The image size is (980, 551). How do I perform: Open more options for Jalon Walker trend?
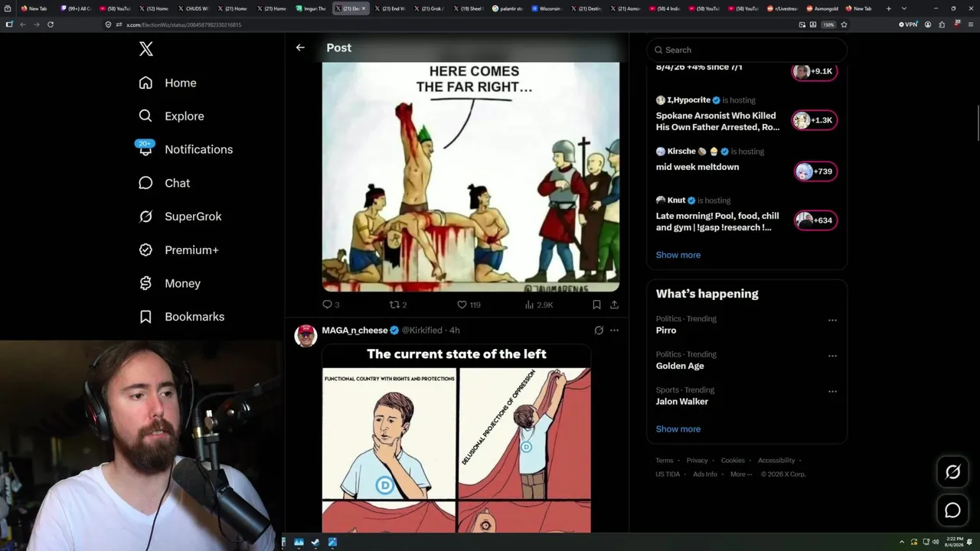[x=832, y=391]
